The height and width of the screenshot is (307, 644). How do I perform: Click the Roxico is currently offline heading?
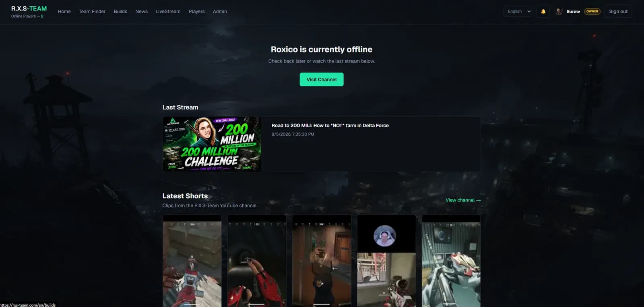[x=322, y=49]
